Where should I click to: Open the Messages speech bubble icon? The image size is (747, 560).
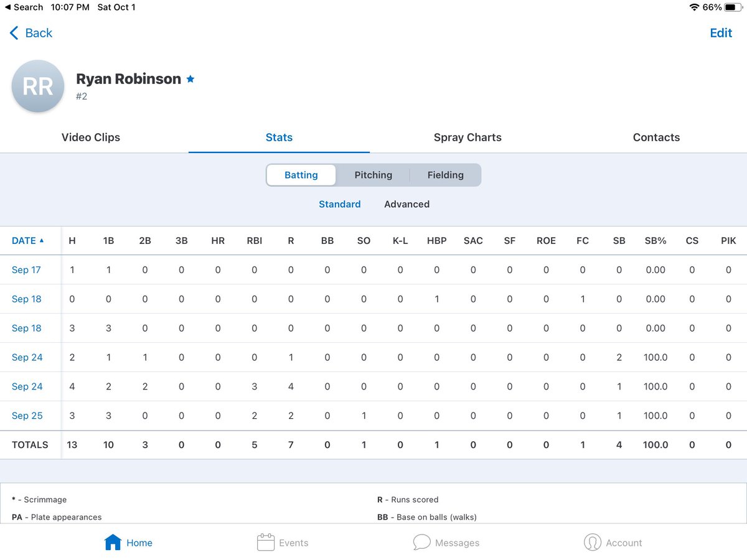421,543
